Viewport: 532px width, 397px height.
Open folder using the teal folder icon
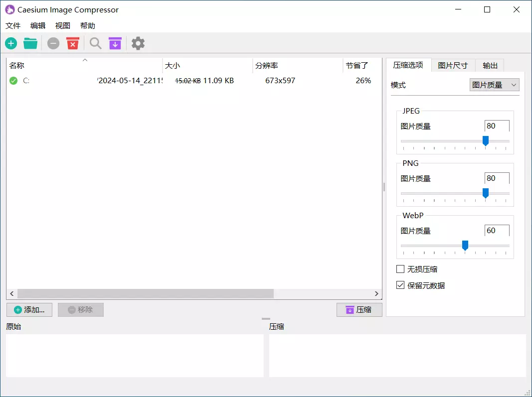click(30, 43)
